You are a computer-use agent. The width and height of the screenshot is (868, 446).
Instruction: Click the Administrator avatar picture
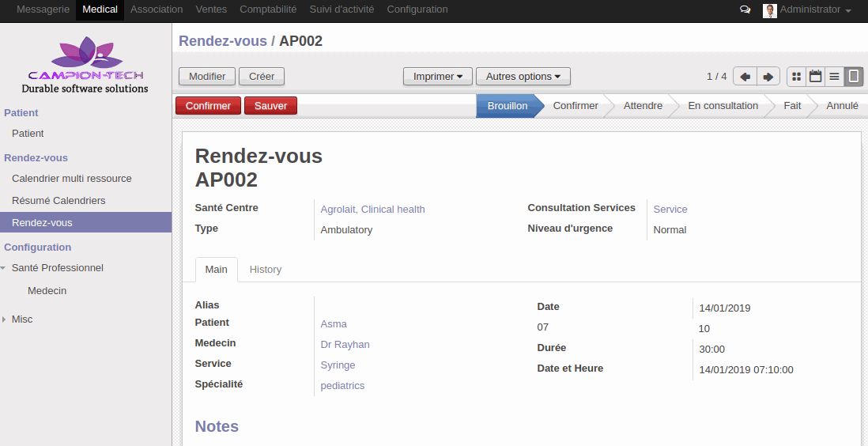click(769, 10)
